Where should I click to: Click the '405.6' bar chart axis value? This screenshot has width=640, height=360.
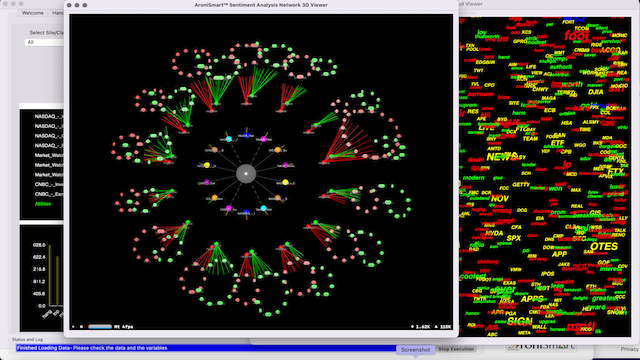pyautogui.click(x=39, y=294)
